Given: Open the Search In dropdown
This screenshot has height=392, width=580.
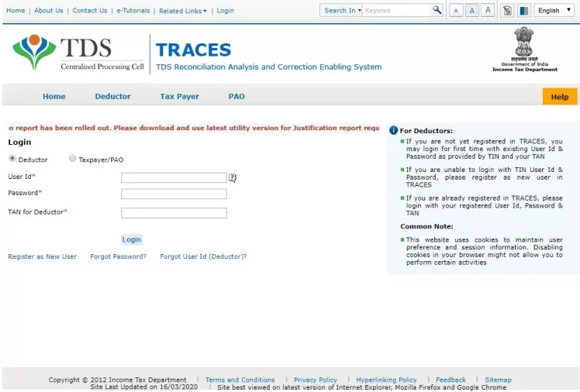Looking at the screenshot, I should pos(341,10).
